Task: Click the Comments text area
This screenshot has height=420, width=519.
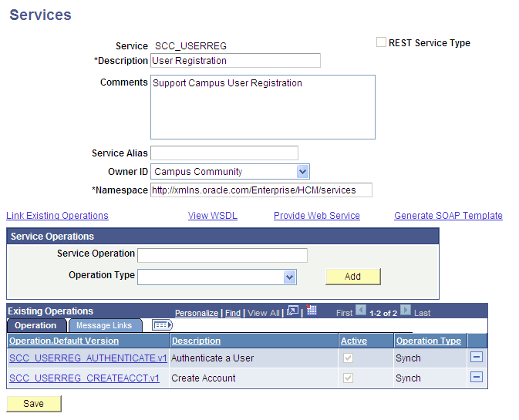Action: tap(263, 107)
